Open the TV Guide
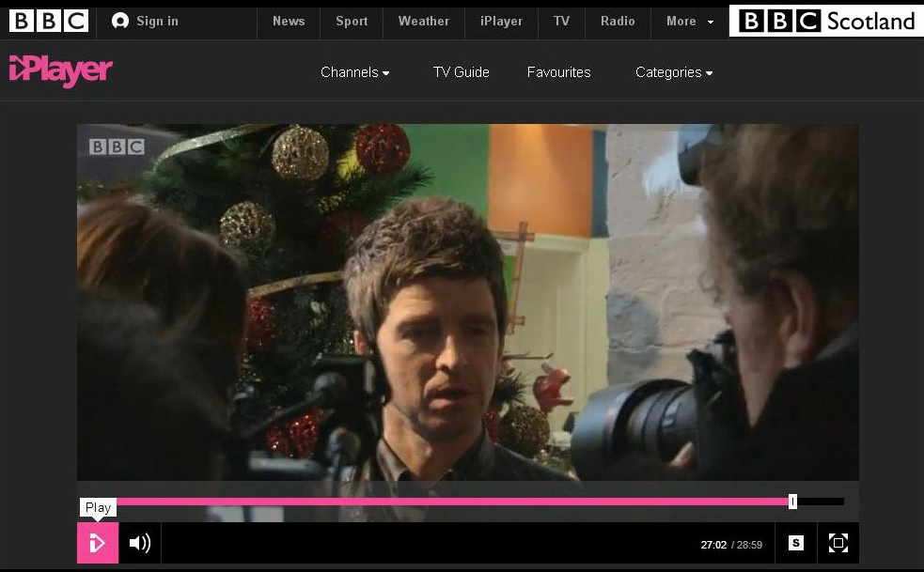Image resolution: width=924 pixels, height=572 pixels. point(461,72)
